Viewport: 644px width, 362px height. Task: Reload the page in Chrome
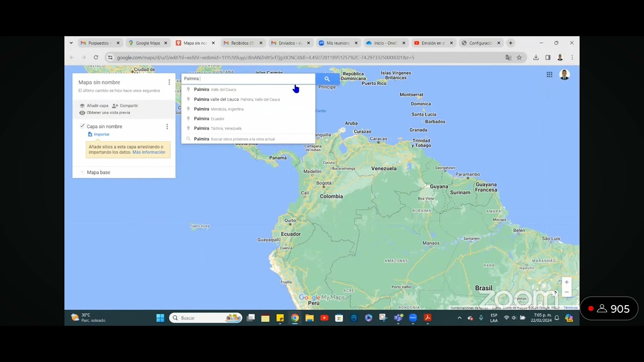[96, 57]
